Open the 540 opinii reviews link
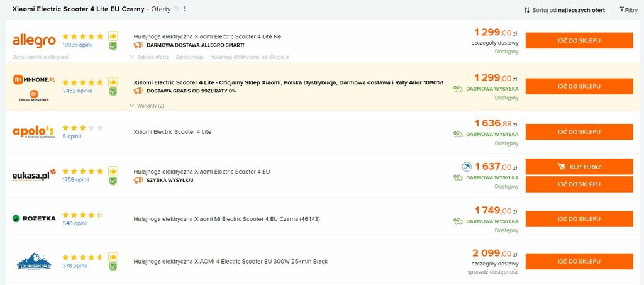 [75, 223]
